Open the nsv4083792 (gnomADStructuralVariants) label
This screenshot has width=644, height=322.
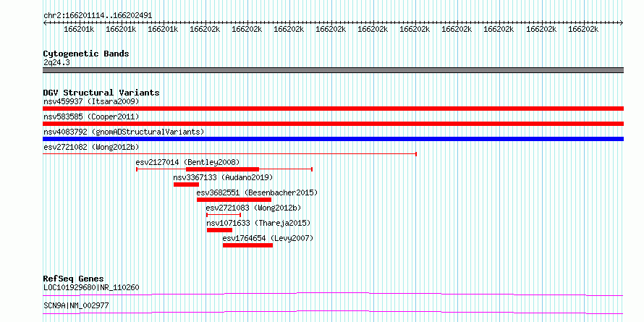click(124, 132)
